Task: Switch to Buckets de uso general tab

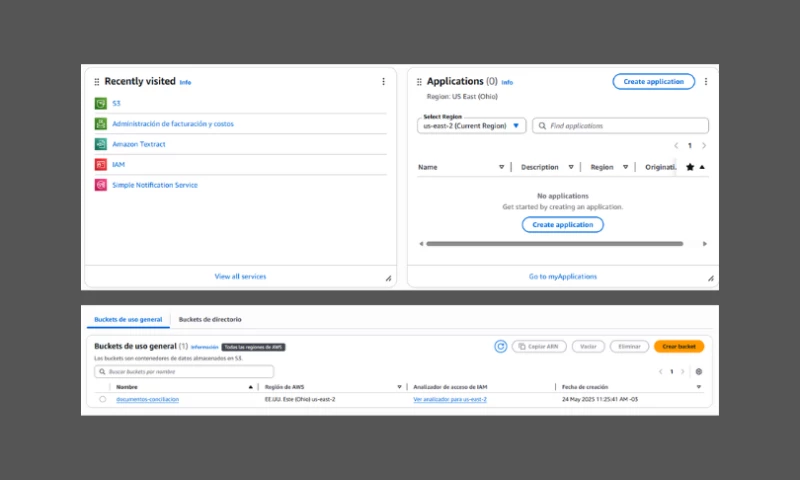Action: coord(128,319)
